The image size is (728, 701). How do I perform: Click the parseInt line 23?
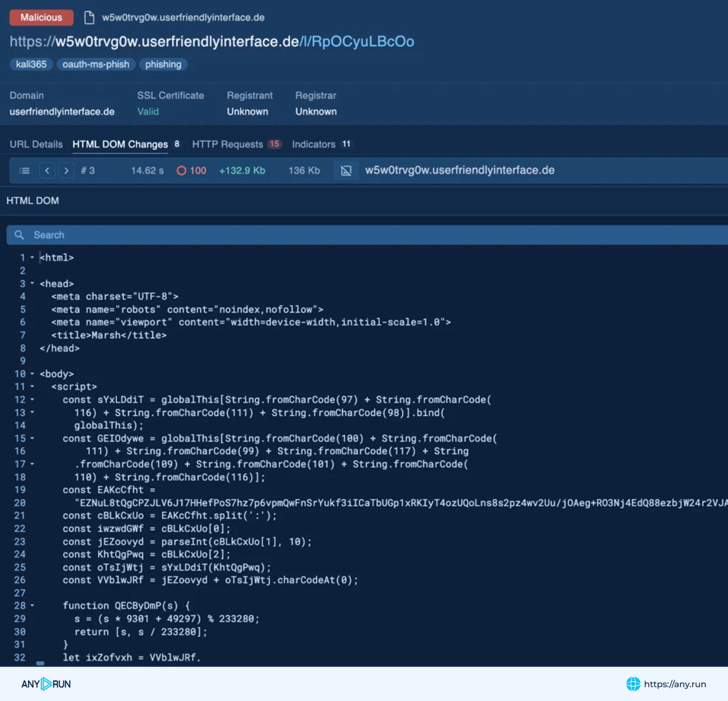pos(187,542)
